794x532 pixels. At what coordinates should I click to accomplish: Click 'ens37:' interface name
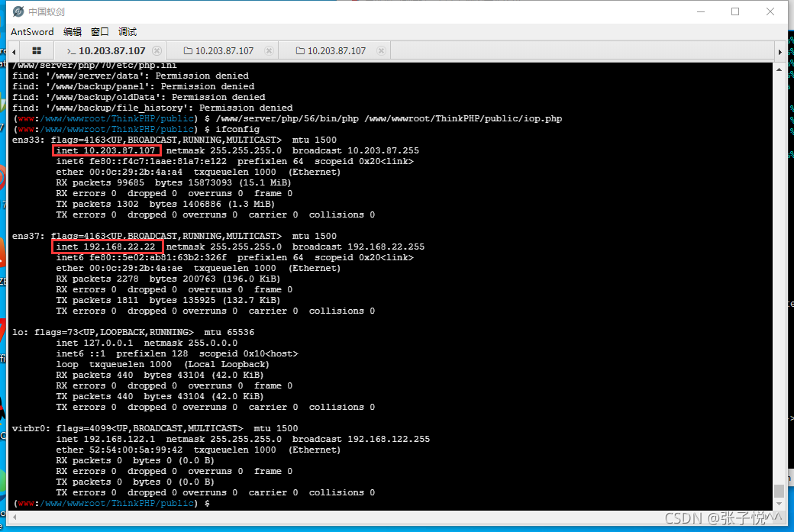[x=28, y=236]
